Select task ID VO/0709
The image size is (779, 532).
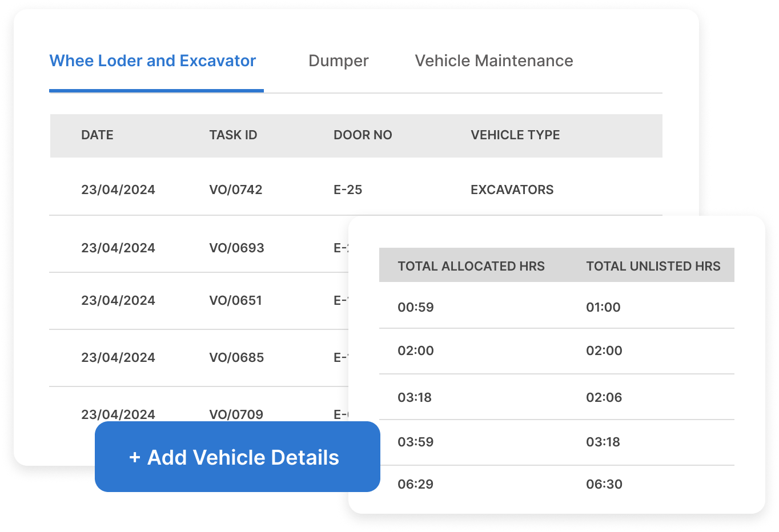coord(236,414)
